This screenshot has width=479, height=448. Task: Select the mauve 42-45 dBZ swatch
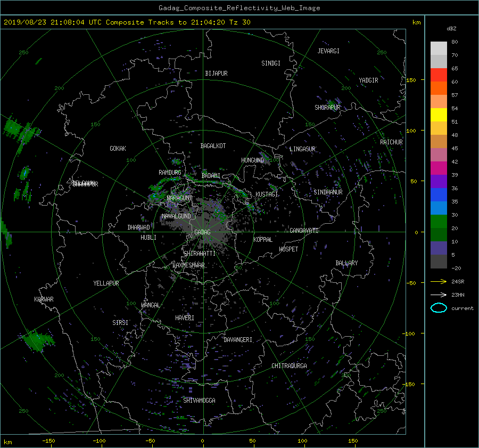pos(439,154)
